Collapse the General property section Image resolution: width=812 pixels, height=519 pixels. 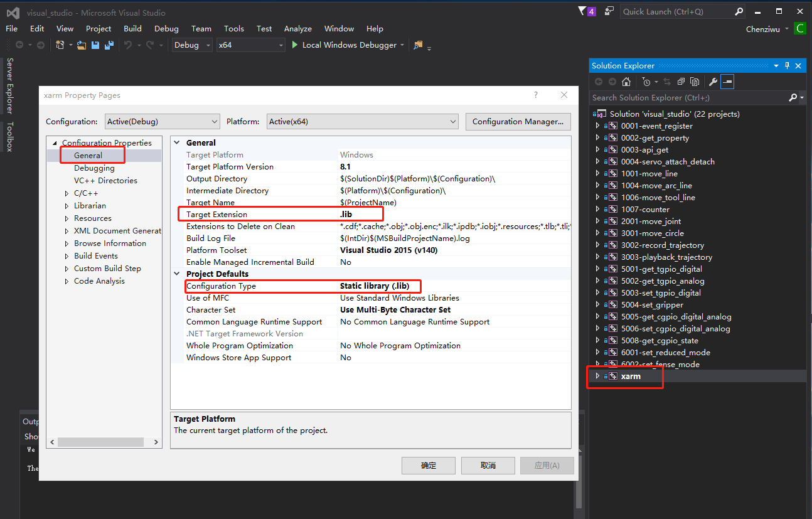tap(177, 142)
